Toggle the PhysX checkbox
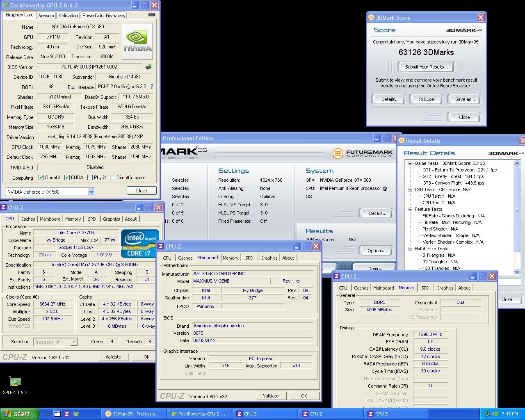The image size is (525, 420). [90, 178]
